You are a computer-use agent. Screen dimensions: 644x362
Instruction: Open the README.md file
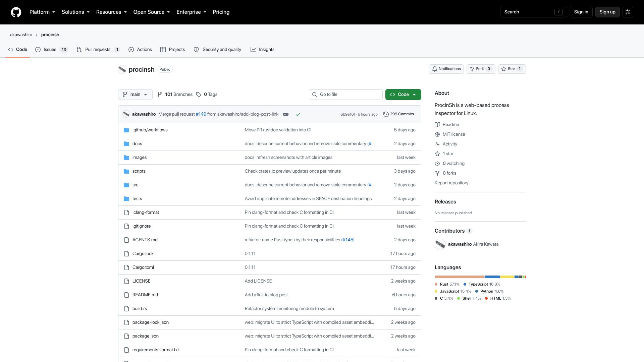pyautogui.click(x=145, y=295)
